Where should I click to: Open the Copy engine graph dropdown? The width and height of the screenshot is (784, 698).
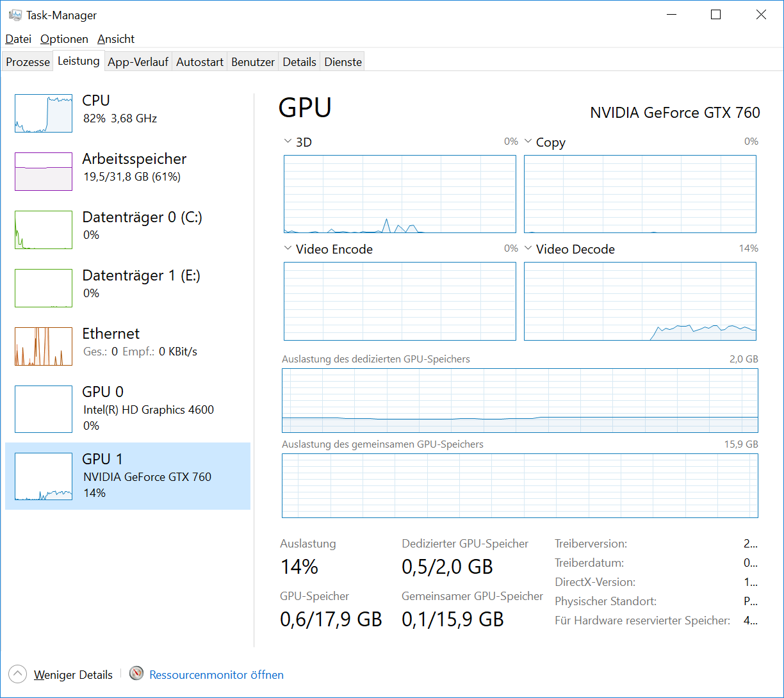pyautogui.click(x=528, y=142)
